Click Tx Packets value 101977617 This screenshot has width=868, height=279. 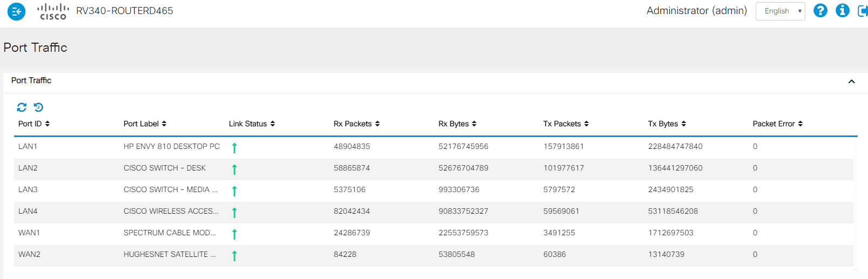(563, 168)
